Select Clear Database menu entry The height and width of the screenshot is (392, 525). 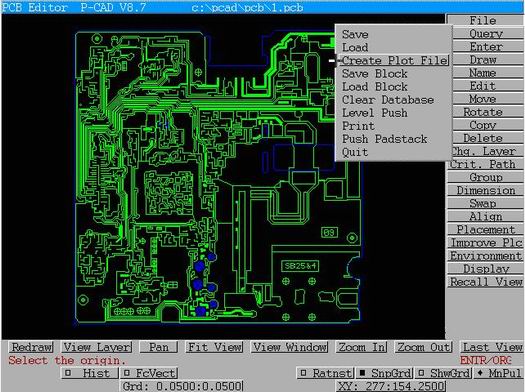pyautogui.click(x=388, y=100)
